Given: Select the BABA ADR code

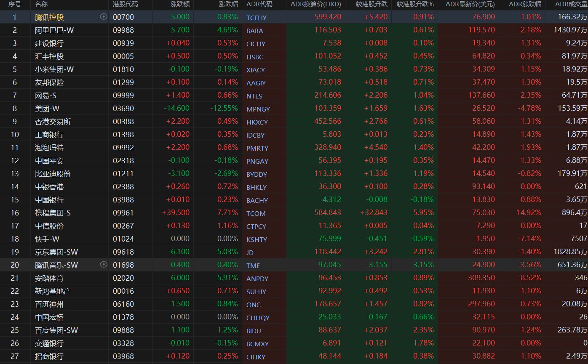Looking at the screenshot, I should pyautogui.click(x=254, y=31).
